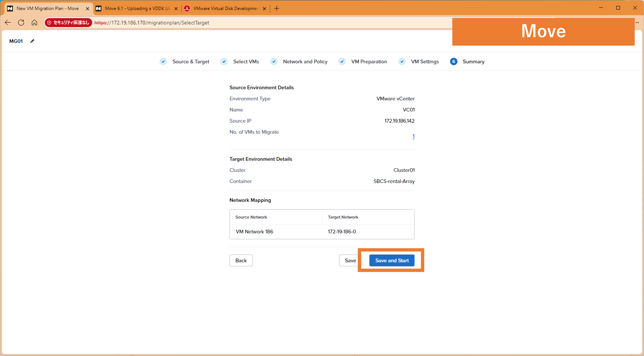Maximize the browser window
The height and width of the screenshot is (356, 644).
618,8
